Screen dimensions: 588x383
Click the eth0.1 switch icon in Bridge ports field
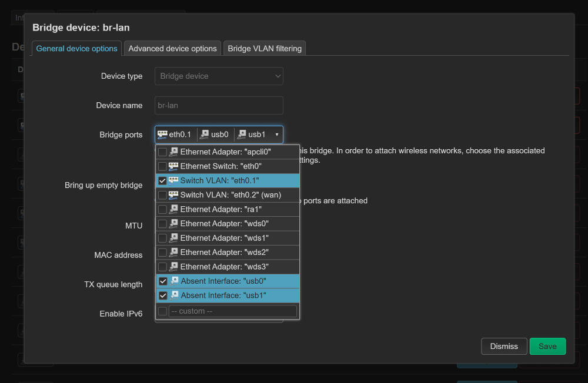[x=163, y=135]
